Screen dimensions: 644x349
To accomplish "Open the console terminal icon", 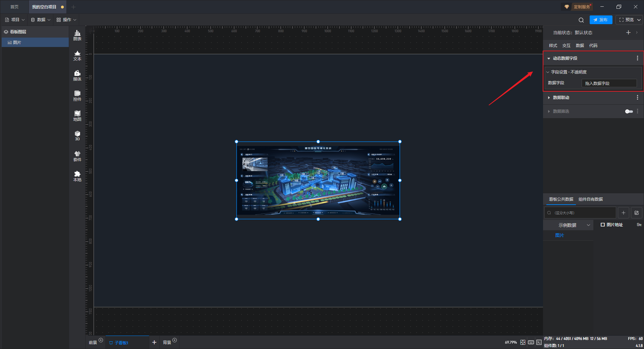I will [x=539, y=342].
